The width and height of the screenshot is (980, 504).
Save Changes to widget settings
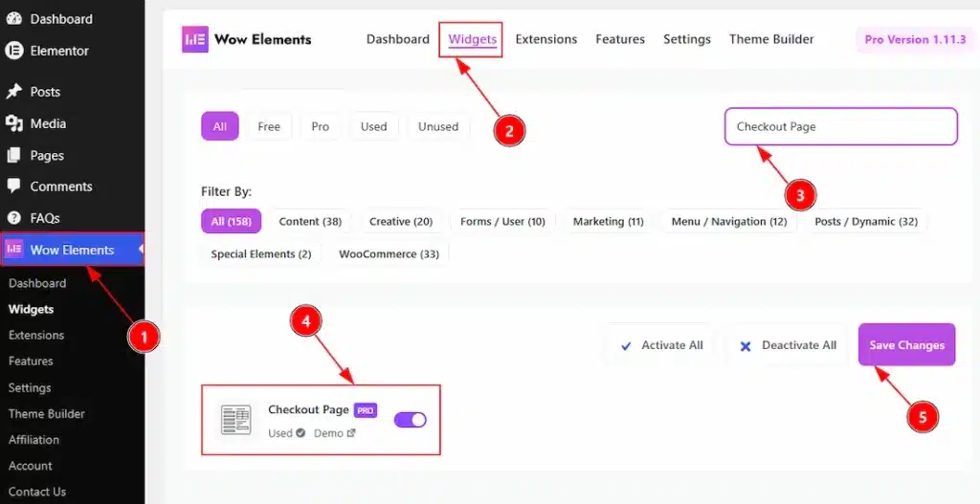pyautogui.click(x=906, y=344)
